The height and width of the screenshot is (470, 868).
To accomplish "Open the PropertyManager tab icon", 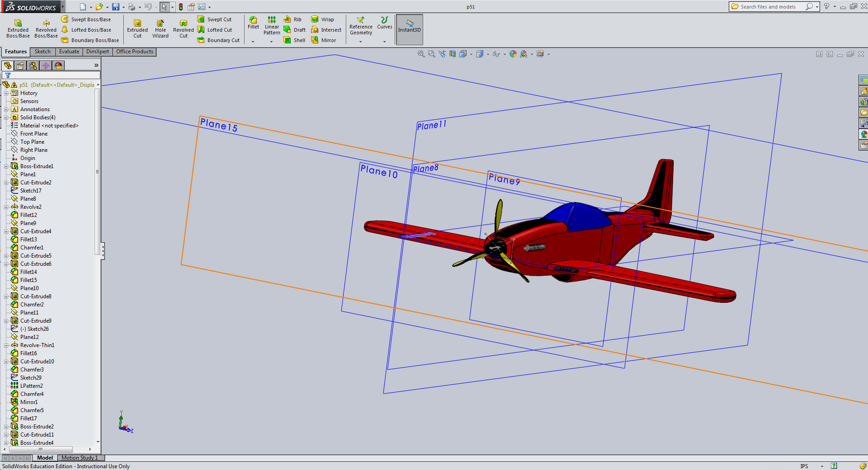I will pyautogui.click(x=20, y=66).
